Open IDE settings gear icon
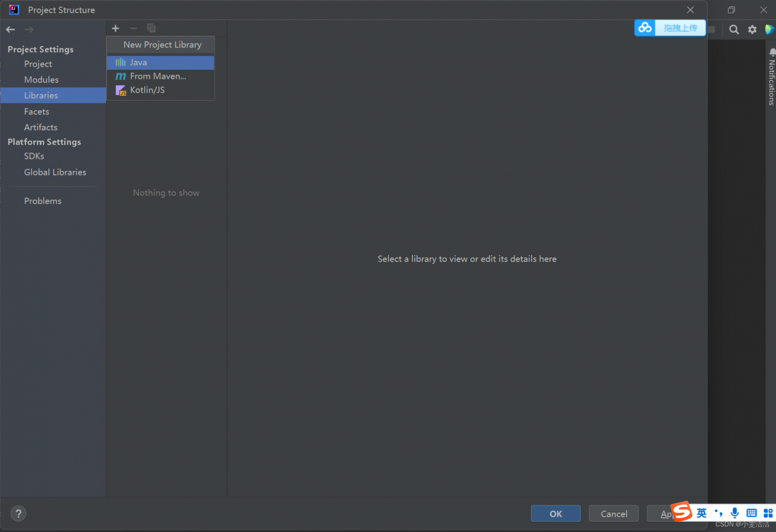Image resolution: width=776 pixels, height=532 pixels. pos(752,29)
